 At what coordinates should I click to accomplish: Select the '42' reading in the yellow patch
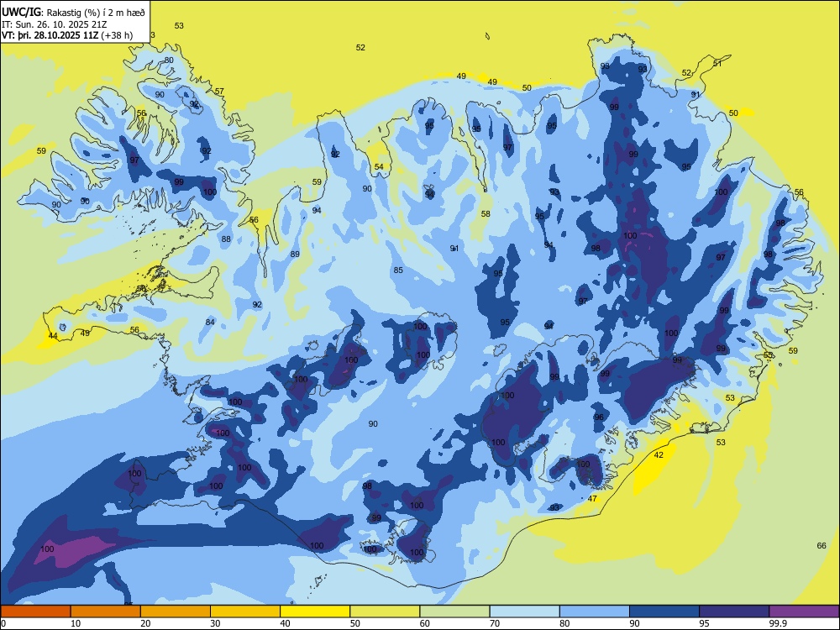659,454
